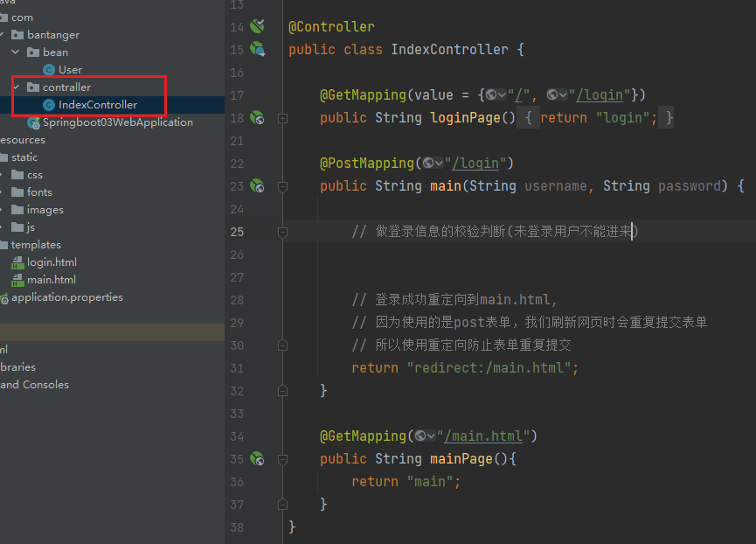Click the mainPage method name
Screen dimensions: 756x544
[x=461, y=458]
